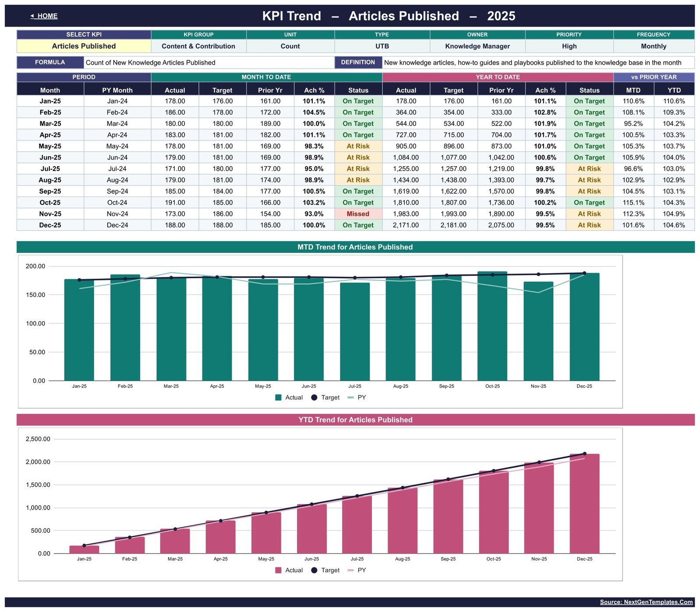Click the YTD At Risk status for Jul-25
Image resolution: width=700 pixels, height=612 pixels.
tap(589, 169)
